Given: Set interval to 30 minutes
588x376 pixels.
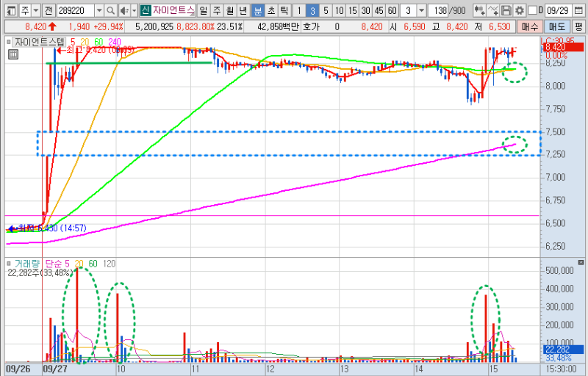Looking at the screenshot, I should [x=365, y=10].
